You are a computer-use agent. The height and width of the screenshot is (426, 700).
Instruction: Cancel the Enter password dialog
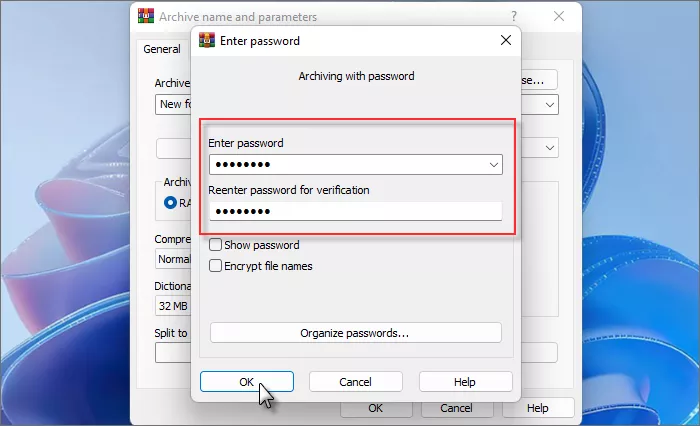coord(355,381)
